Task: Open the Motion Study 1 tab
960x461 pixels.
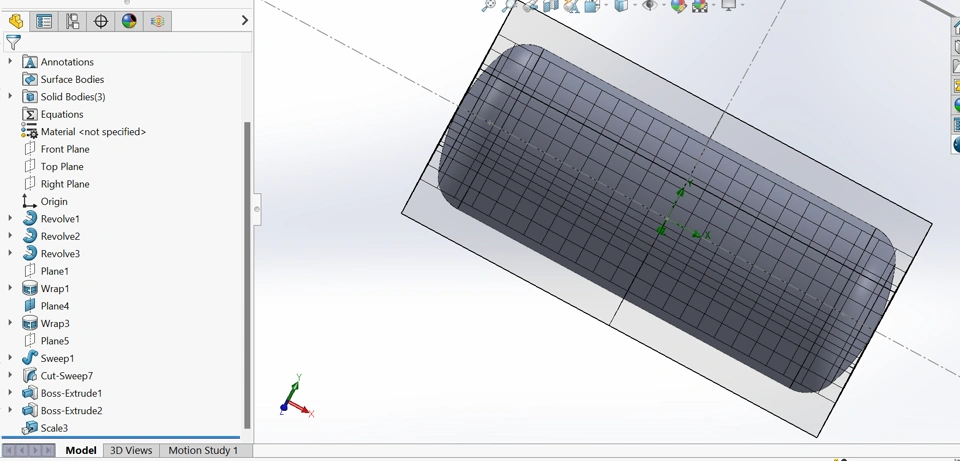Action: (203, 451)
